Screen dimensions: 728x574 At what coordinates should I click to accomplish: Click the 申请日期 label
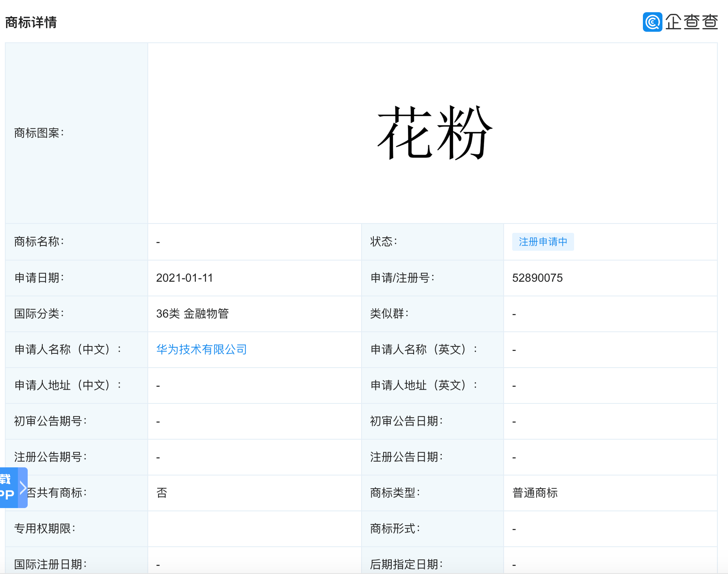tap(39, 278)
